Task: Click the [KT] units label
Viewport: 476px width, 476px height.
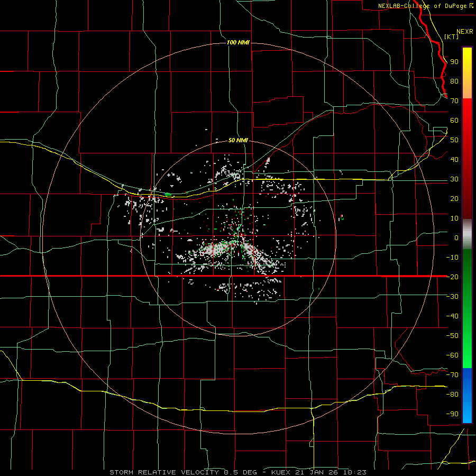Action: [x=452, y=36]
